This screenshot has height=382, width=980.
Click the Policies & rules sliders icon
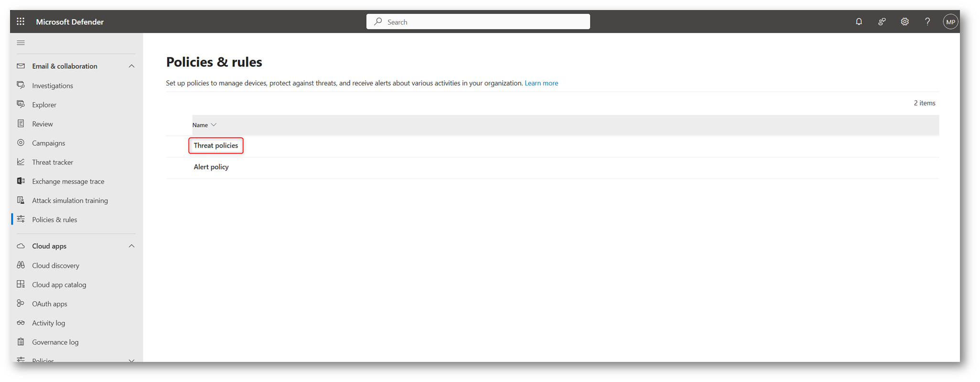[x=21, y=219]
